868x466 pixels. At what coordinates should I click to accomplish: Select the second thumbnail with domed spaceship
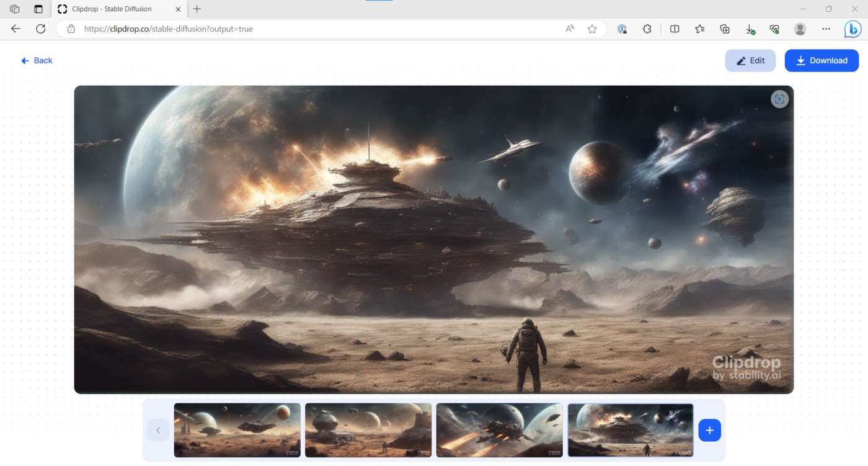[x=368, y=430]
